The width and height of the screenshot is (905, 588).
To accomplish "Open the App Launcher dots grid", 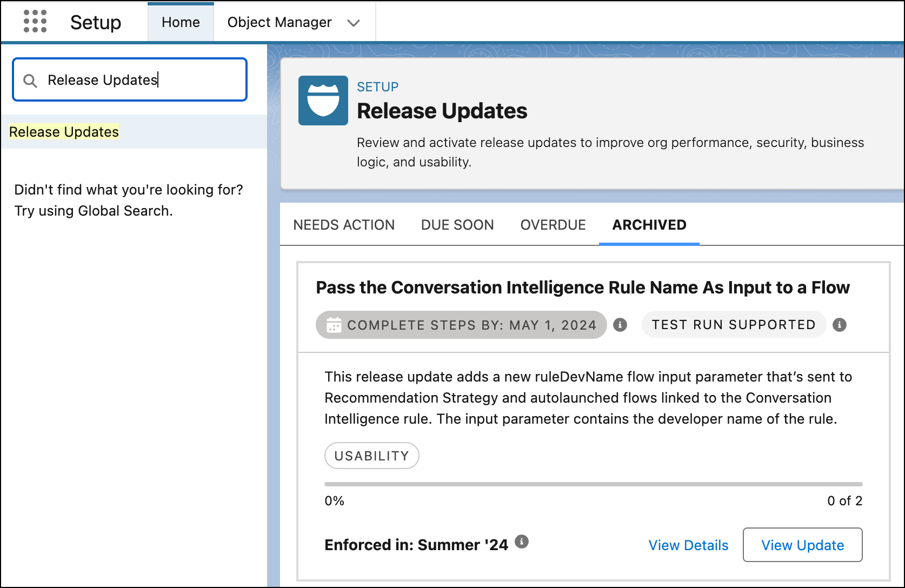I will (x=35, y=22).
